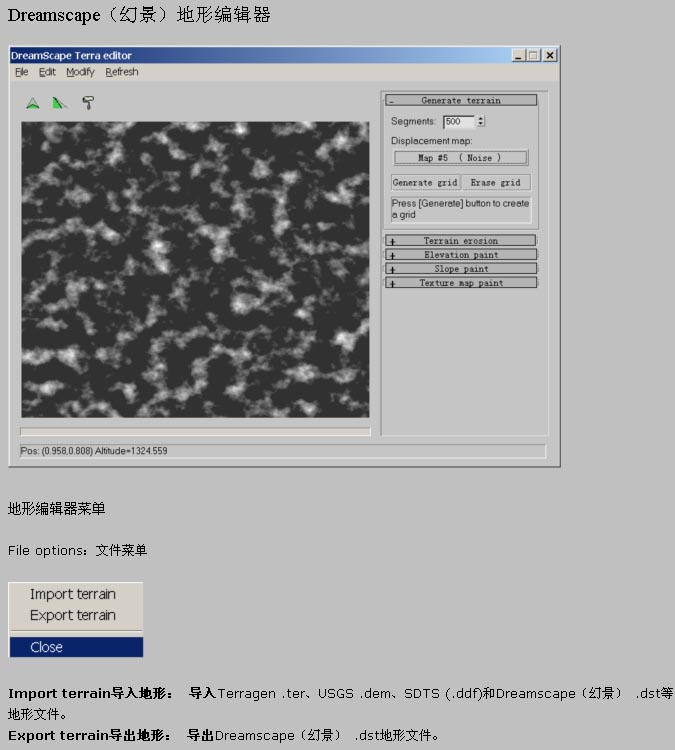Click the Erase grid button

click(x=496, y=182)
